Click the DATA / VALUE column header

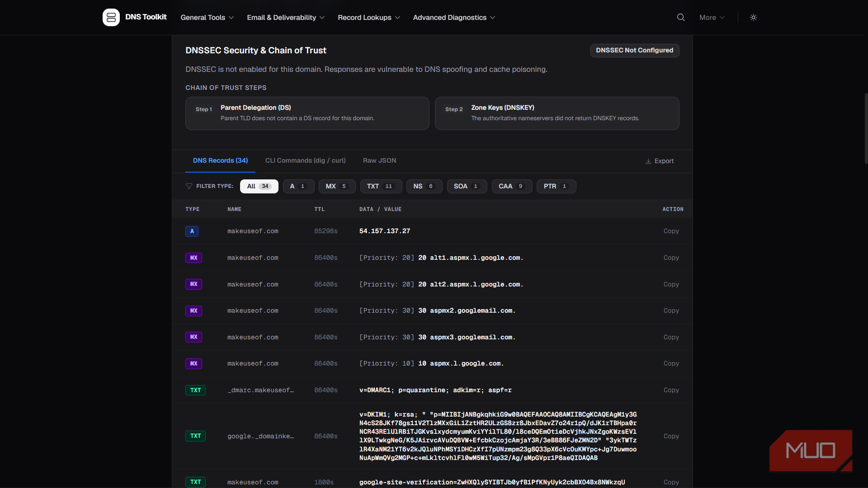coord(380,209)
